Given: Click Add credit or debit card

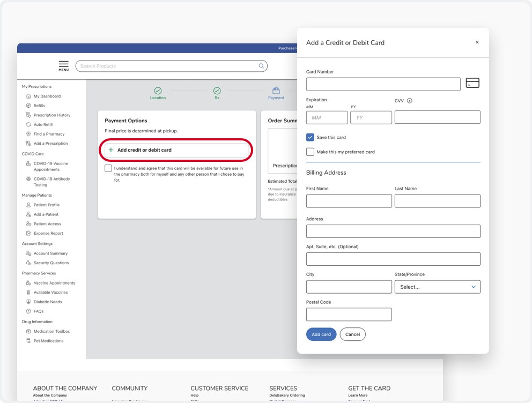Looking at the screenshot, I should point(177,150).
